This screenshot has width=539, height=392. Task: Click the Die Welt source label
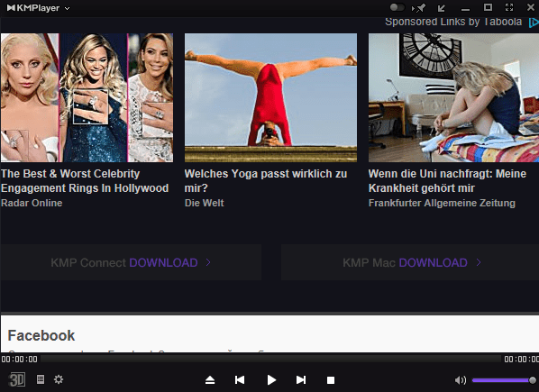(x=205, y=203)
